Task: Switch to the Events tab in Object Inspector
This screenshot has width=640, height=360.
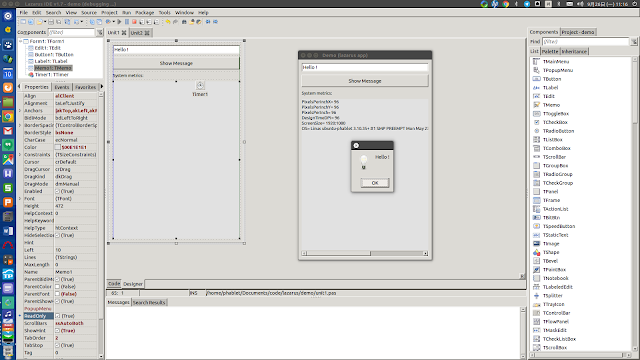Action: [62, 87]
